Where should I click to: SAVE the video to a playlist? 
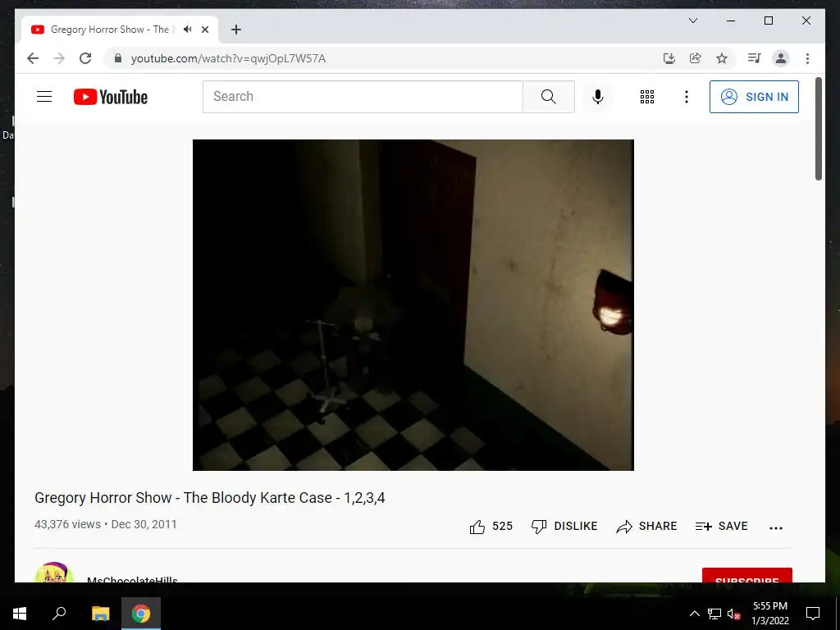(721, 526)
